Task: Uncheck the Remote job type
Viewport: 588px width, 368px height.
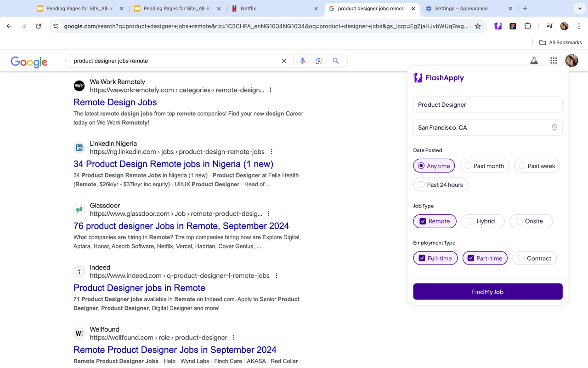Action: pyautogui.click(x=435, y=221)
